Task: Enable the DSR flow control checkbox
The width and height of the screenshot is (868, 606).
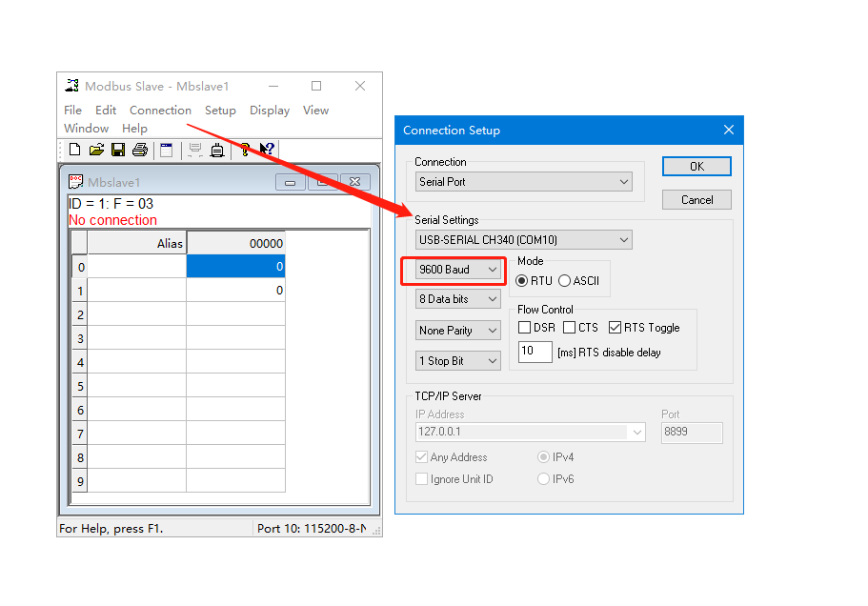Action: tap(524, 328)
